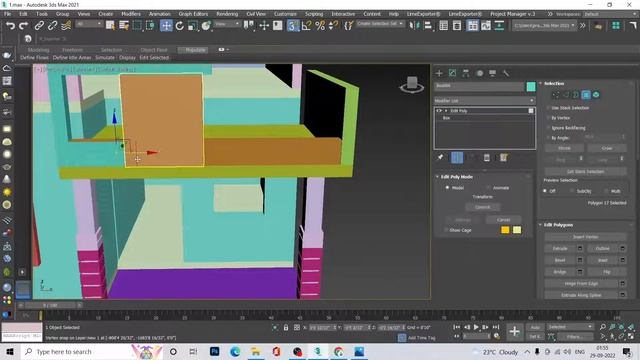The image size is (640, 360).
Task: Activate the Select and Scale tool
Action: 193,26
